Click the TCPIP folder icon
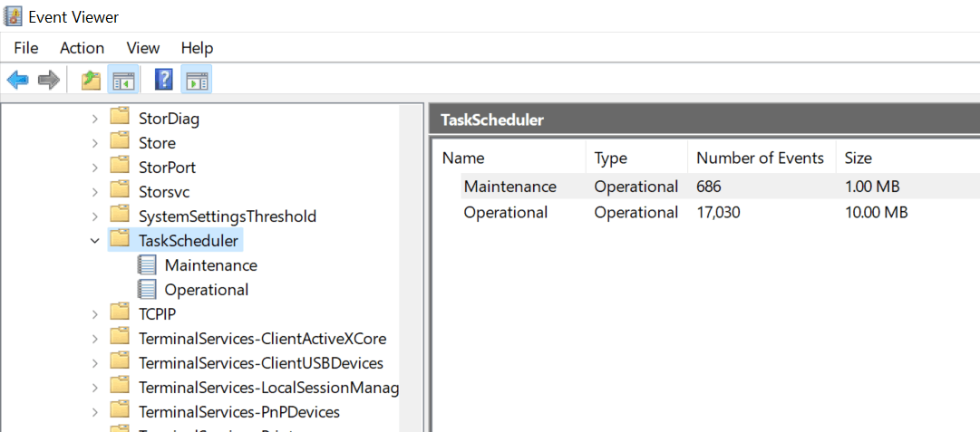Viewport: 980px width, 432px height. coord(120,312)
